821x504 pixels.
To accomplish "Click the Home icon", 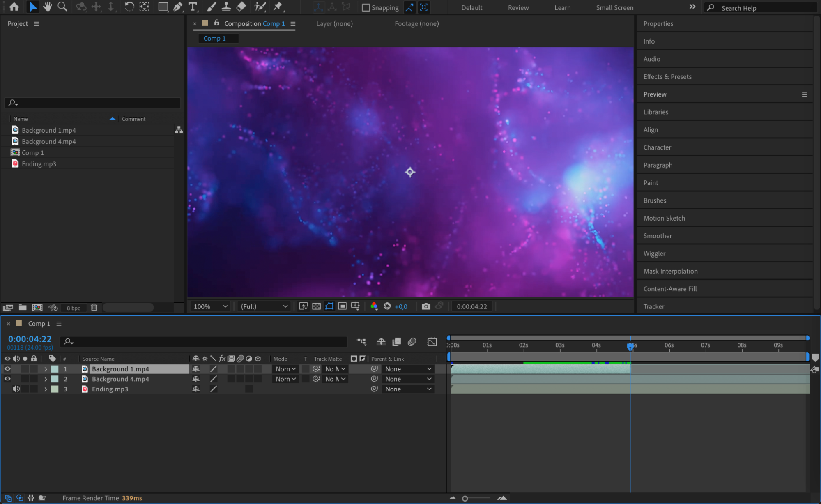I will (14, 7).
